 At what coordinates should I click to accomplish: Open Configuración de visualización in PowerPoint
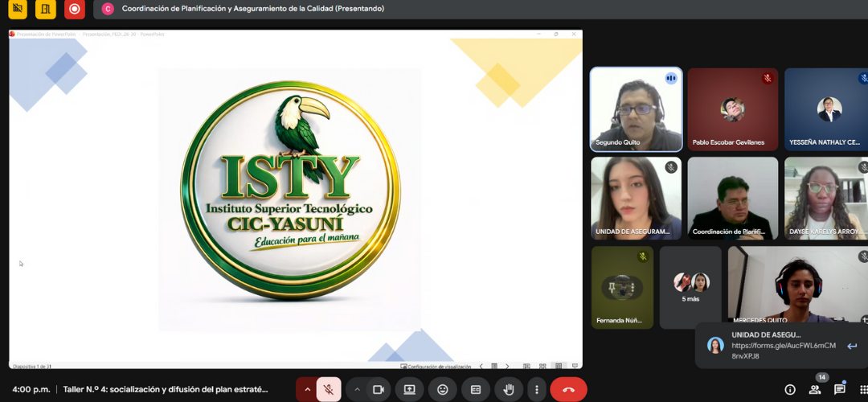(438, 367)
